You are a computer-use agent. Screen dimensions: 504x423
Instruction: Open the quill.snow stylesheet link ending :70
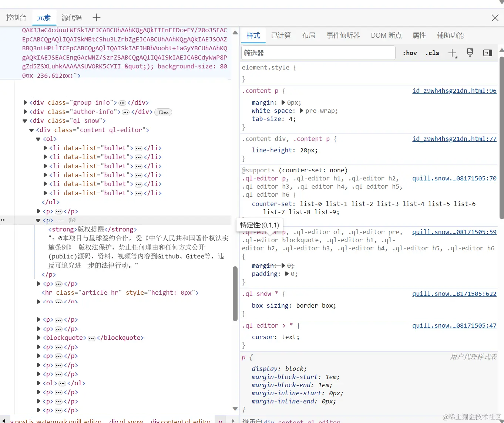tap(454, 179)
